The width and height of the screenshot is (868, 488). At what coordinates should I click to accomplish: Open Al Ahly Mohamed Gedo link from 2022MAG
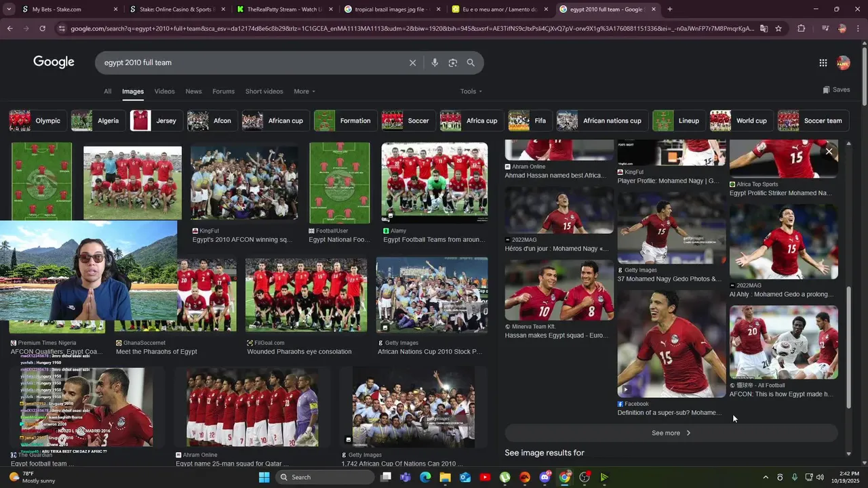click(x=781, y=294)
